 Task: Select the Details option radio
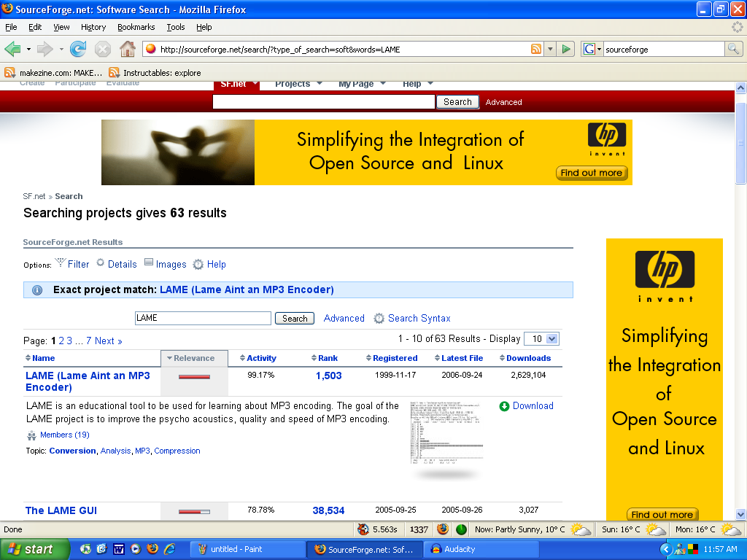101,262
